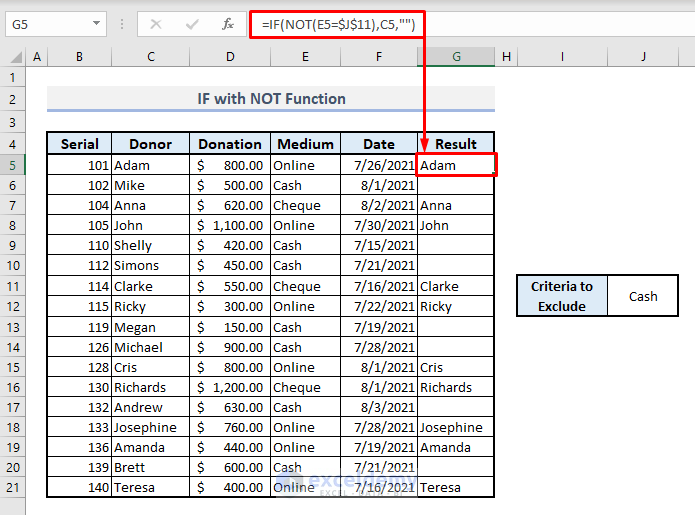Select column J header

pyautogui.click(x=643, y=57)
